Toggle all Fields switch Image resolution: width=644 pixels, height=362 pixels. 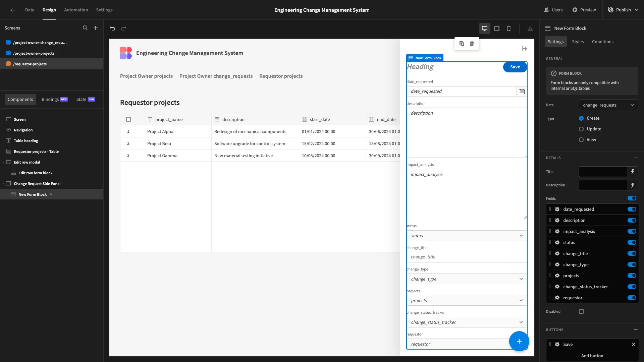(632, 198)
